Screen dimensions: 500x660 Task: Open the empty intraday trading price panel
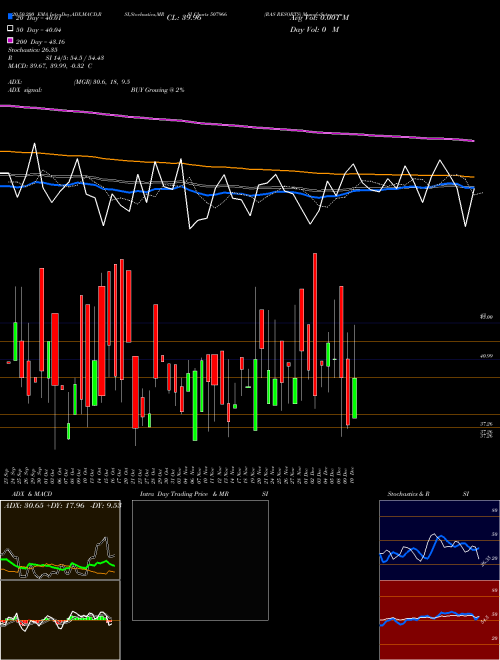(x=200, y=560)
